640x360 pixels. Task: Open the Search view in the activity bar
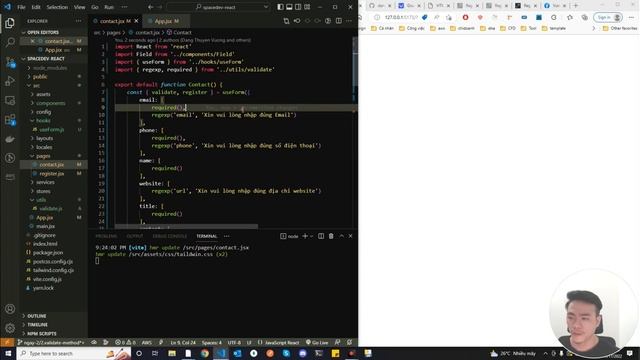pyautogui.click(x=10, y=42)
